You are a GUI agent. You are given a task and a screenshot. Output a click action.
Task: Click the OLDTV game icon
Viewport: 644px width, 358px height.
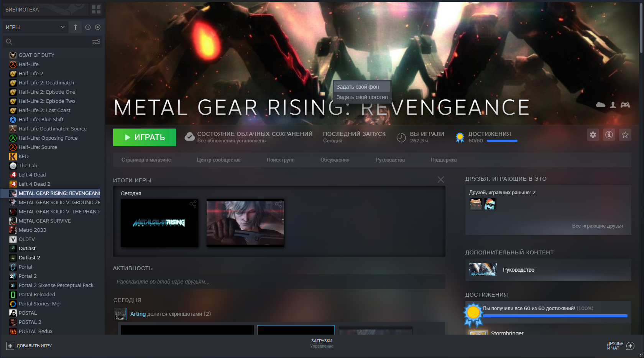point(13,239)
